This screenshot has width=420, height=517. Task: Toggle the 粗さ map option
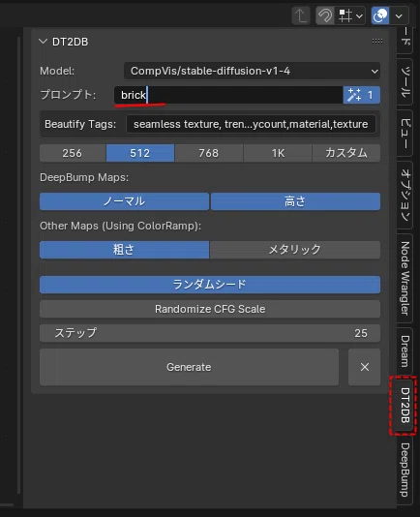[124, 250]
